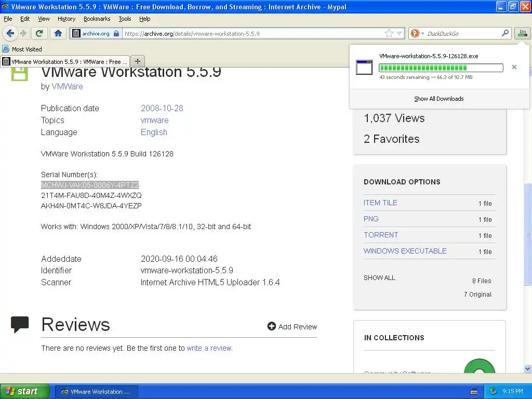
Task: Open the View menu
Action: 44,19
